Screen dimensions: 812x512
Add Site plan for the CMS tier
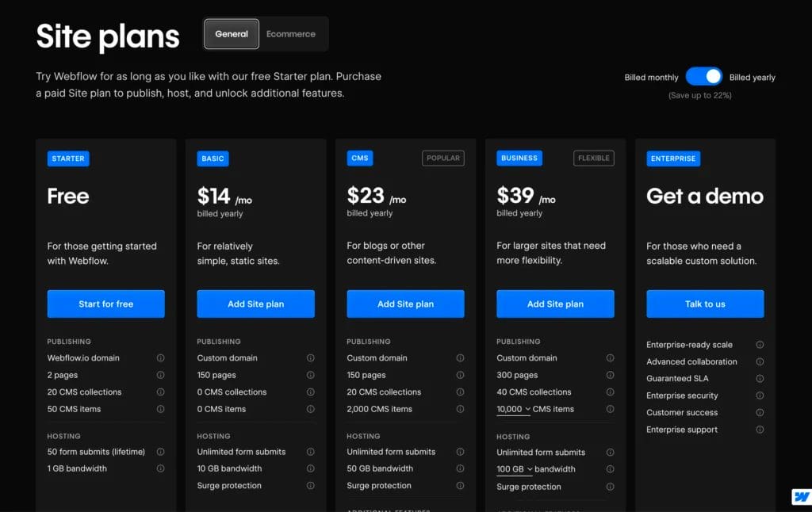(x=405, y=304)
